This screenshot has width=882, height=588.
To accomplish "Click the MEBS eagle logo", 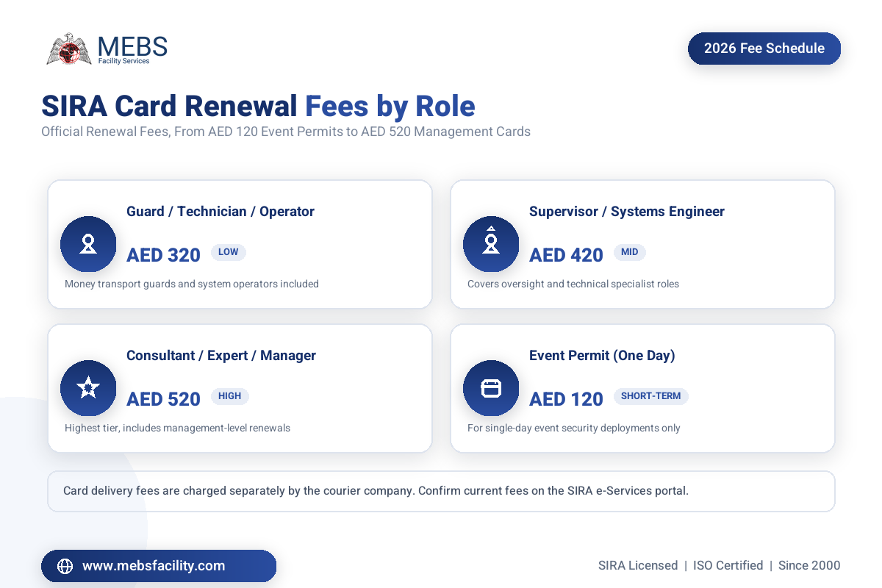I will (70, 49).
